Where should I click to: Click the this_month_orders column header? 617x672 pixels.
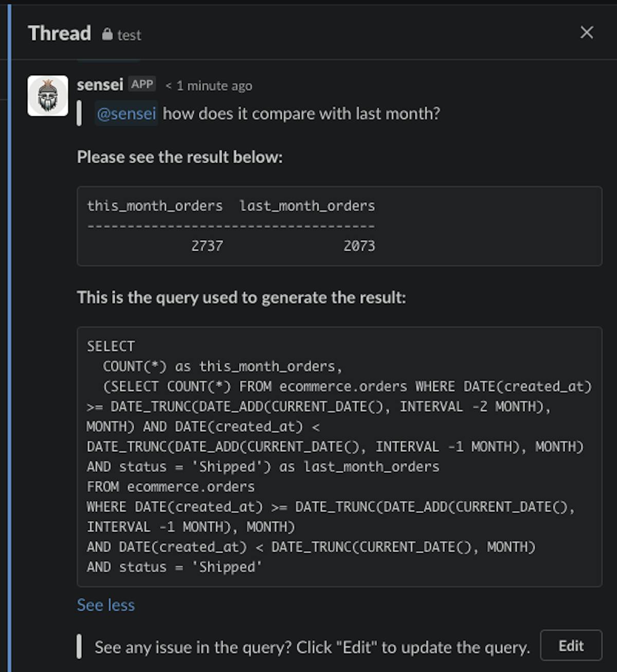coord(155,206)
